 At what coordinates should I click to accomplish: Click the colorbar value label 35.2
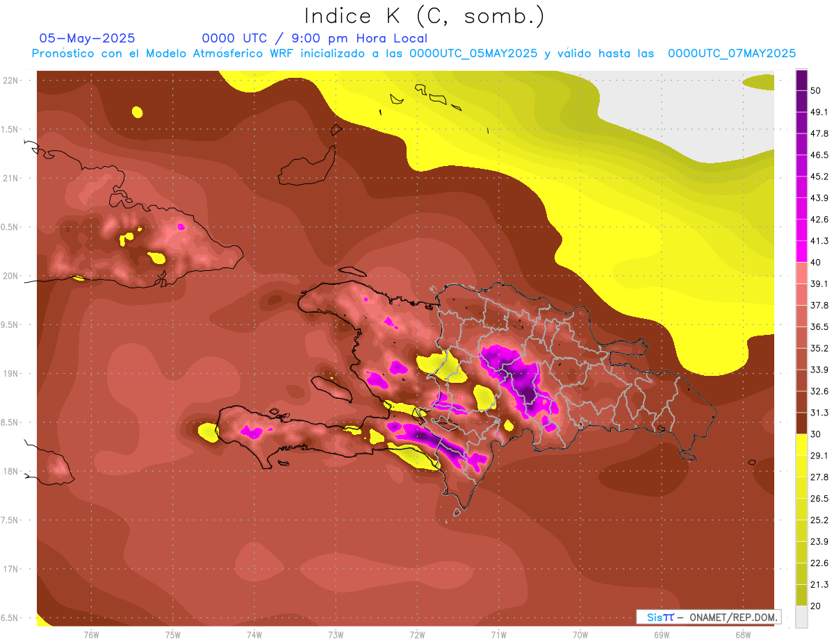[819, 348]
